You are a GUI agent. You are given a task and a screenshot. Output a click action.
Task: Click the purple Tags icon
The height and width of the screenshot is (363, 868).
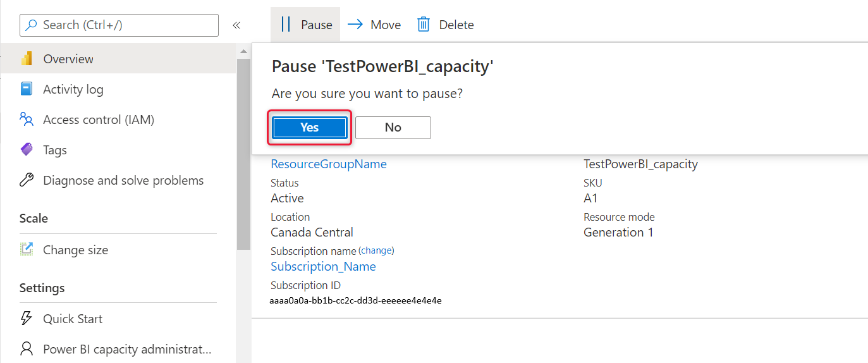[x=27, y=150]
